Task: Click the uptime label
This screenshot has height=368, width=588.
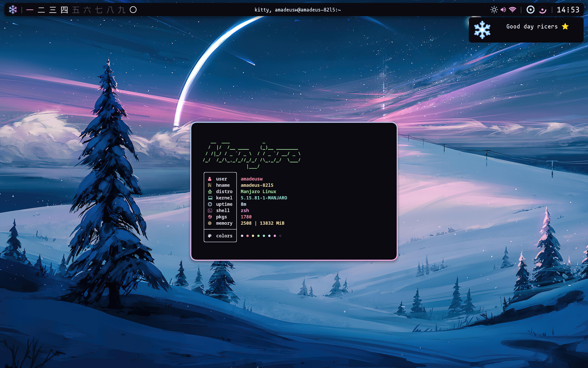Action: coord(224,204)
